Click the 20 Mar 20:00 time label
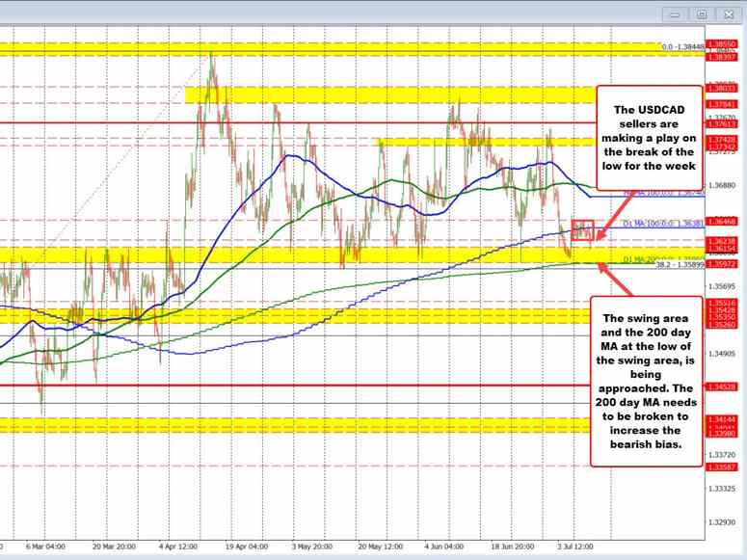 (114, 547)
